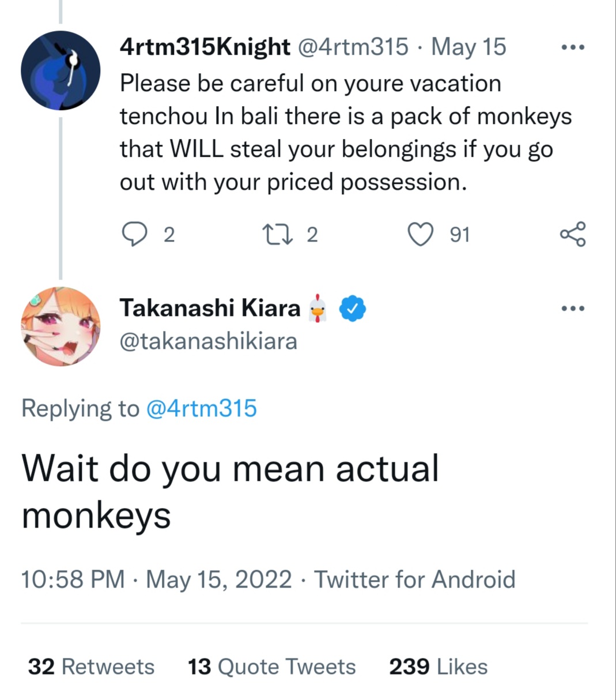The height and width of the screenshot is (700, 616).
Task: Click the May 15 date on first tweet
Action: point(468,47)
